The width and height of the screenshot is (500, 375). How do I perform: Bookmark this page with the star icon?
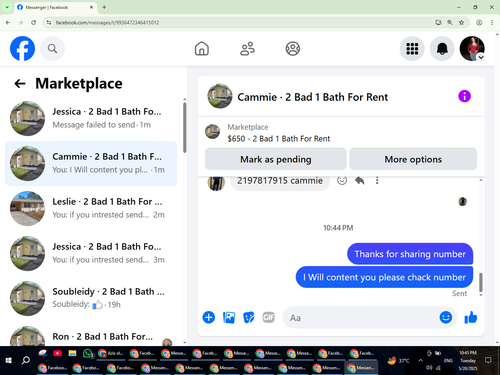(x=461, y=22)
